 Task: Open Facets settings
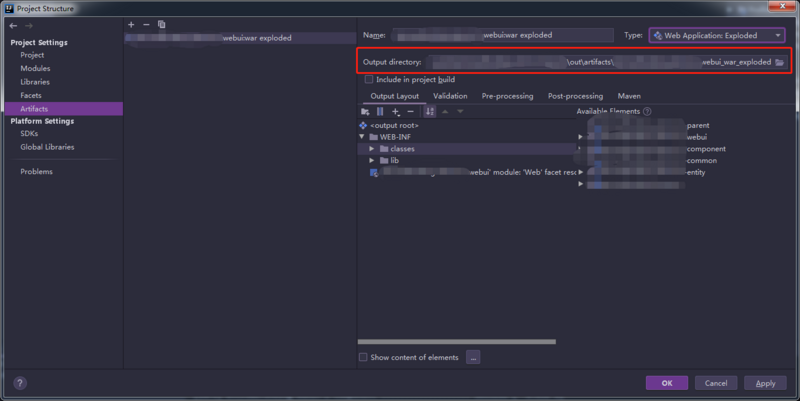tap(31, 95)
